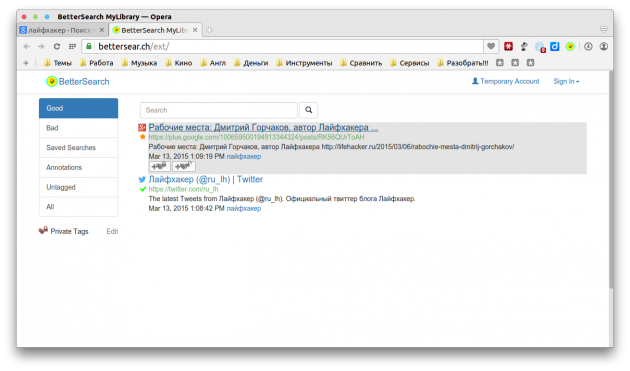
Task: Open the Англ bookmarks folder
Action: tap(213, 63)
